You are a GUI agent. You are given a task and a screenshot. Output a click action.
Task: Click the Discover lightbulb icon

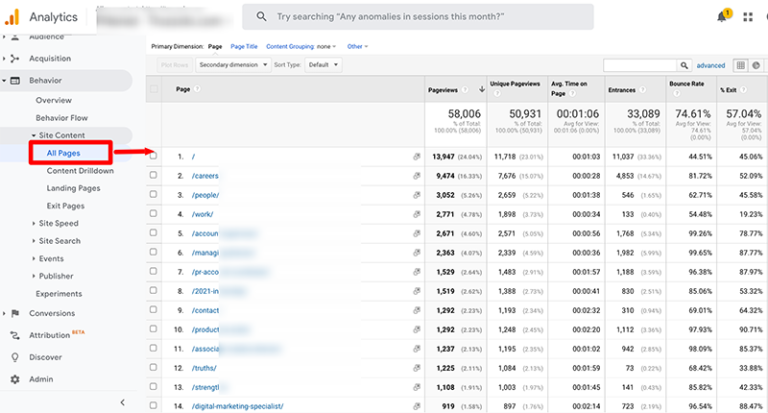15,357
